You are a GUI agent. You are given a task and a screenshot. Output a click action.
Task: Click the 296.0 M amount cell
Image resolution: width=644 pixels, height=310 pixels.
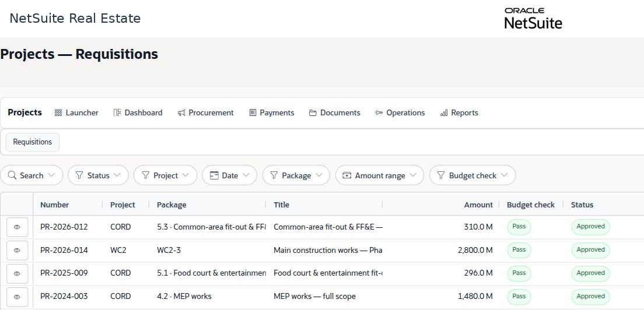(480, 273)
